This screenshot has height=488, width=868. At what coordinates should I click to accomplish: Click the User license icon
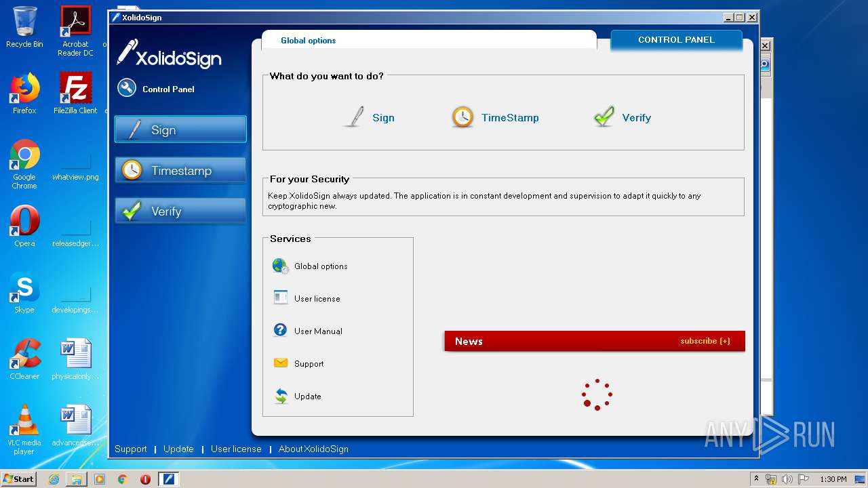click(x=281, y=298)
